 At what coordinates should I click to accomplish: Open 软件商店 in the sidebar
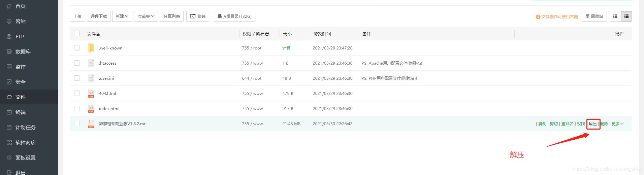(x=25, y=142)
